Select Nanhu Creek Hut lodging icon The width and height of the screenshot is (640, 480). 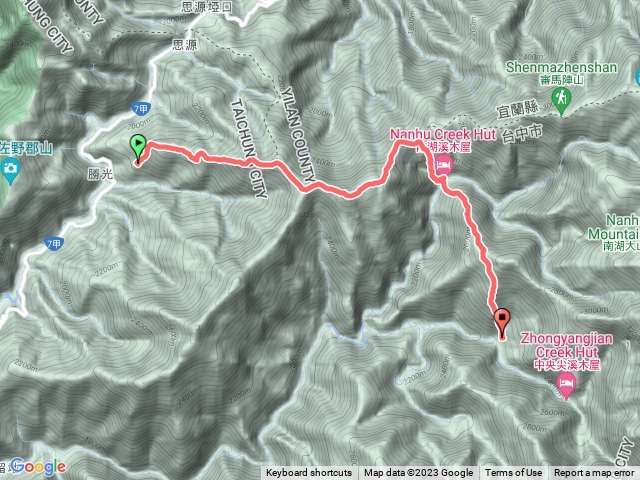coord(444,166)
